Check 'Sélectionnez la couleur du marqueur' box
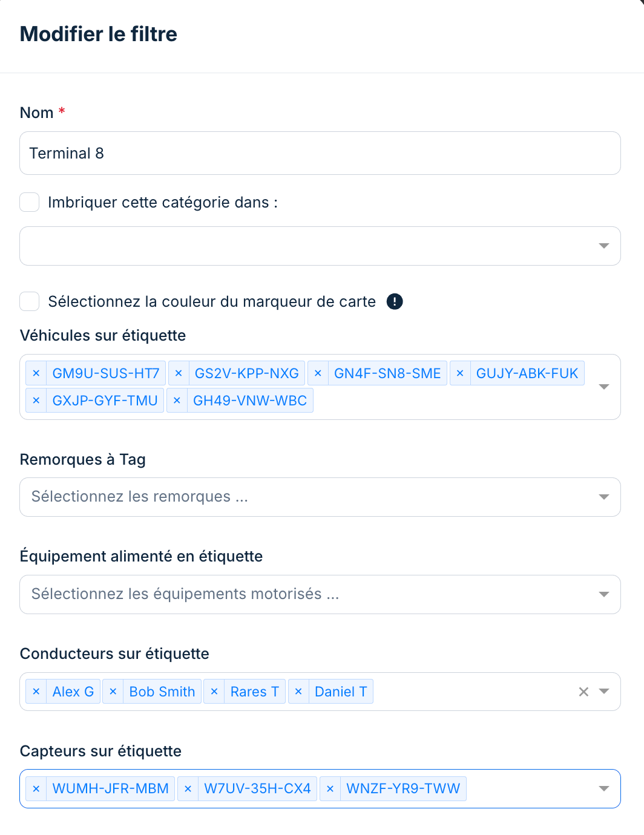 pyautogui.click(x=30, y=301)
